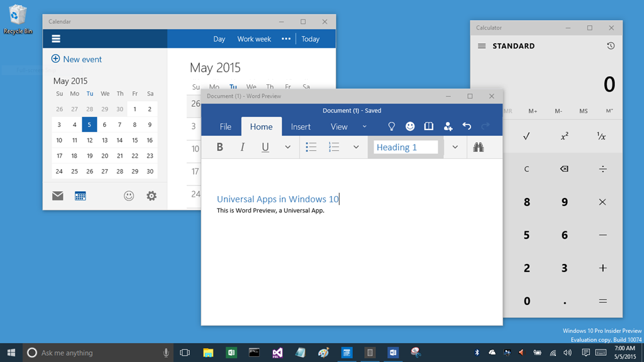The width and height of the screenshot is (644, 362).
Task: Click the Cortana microphone icon
Action: point(166,353)
